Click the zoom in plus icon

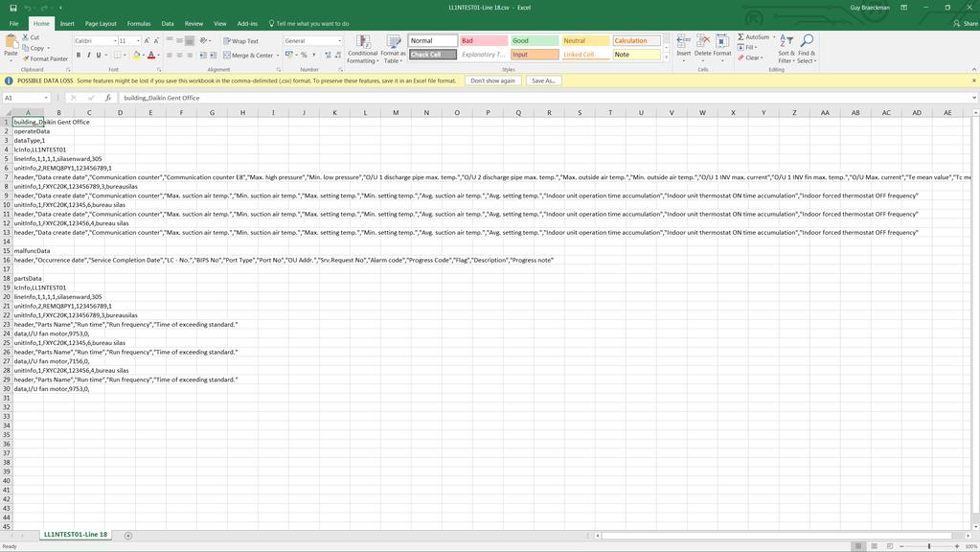[956, 546]
